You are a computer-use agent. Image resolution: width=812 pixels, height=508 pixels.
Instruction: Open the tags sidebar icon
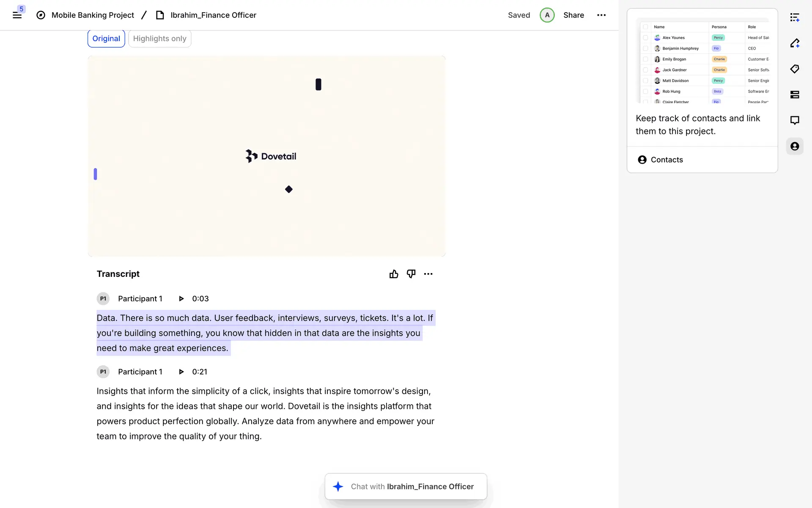pyautogui.click(x=795, y=69)
